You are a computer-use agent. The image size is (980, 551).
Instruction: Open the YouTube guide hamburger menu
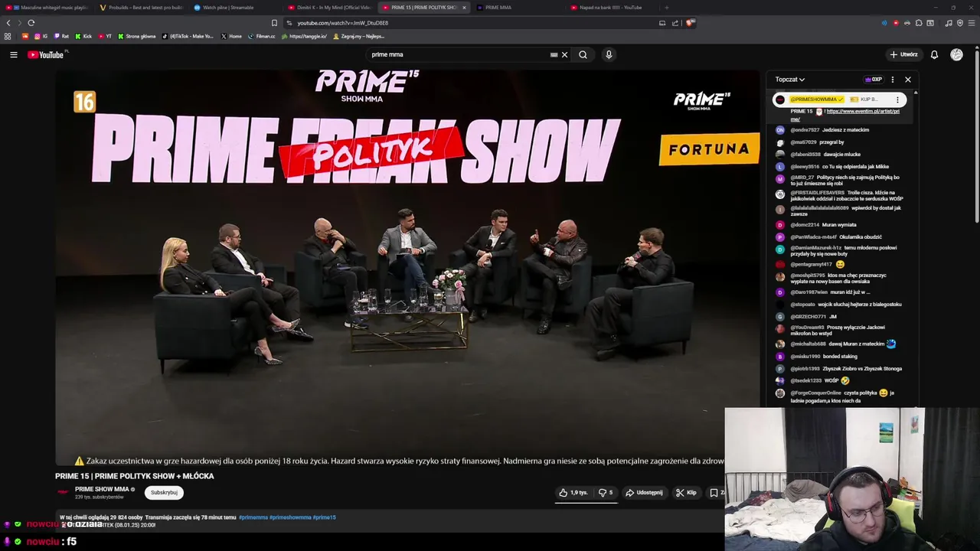[x=14, y=54]
